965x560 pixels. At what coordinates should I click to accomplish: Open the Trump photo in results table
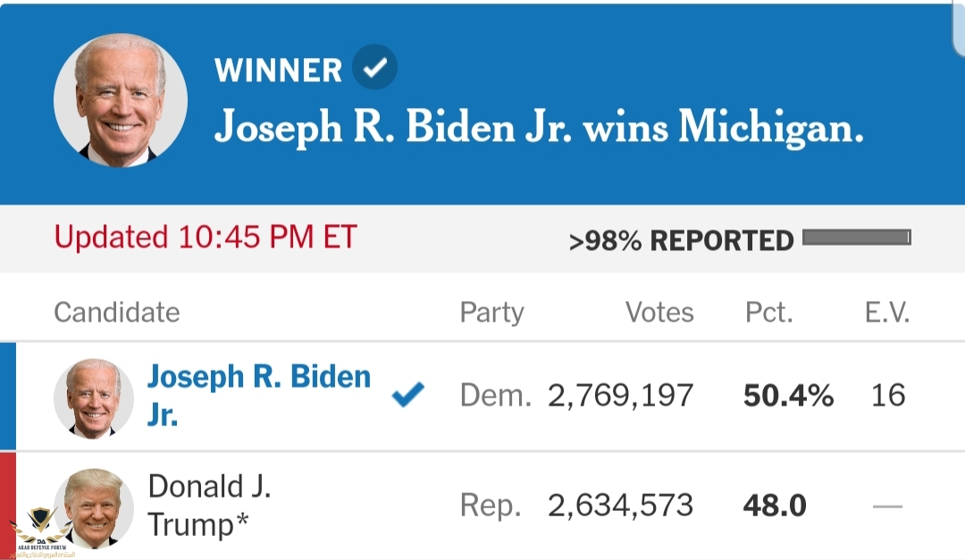pyautogui.click(x=94, y=508)
